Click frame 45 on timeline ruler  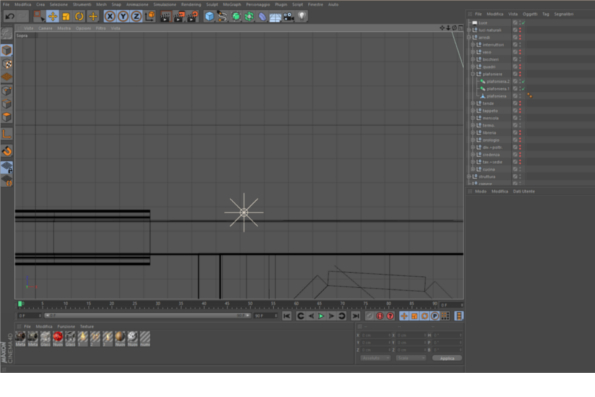click(227, 304)
